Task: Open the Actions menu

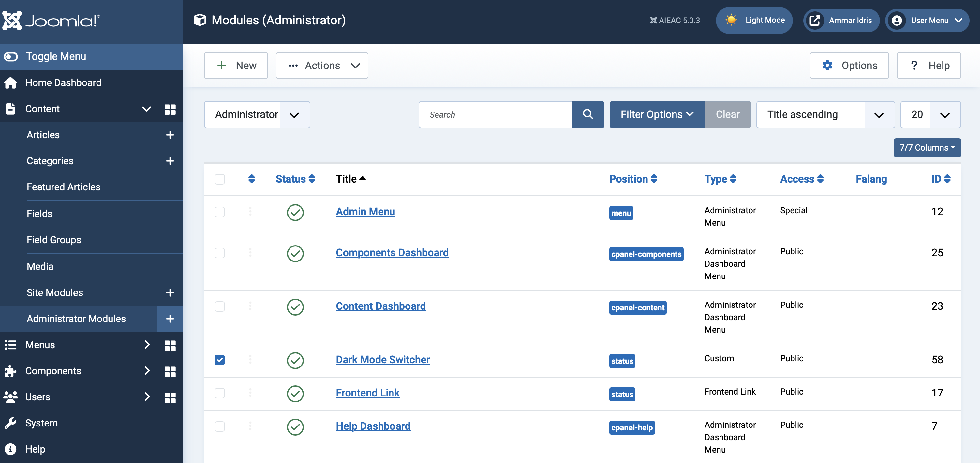Action: click(322, 65)
